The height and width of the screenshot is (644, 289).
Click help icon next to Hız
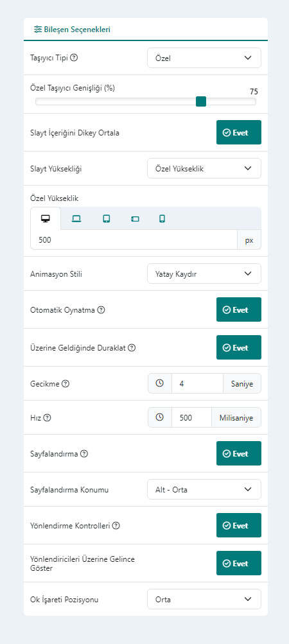(x=48, y=418)
